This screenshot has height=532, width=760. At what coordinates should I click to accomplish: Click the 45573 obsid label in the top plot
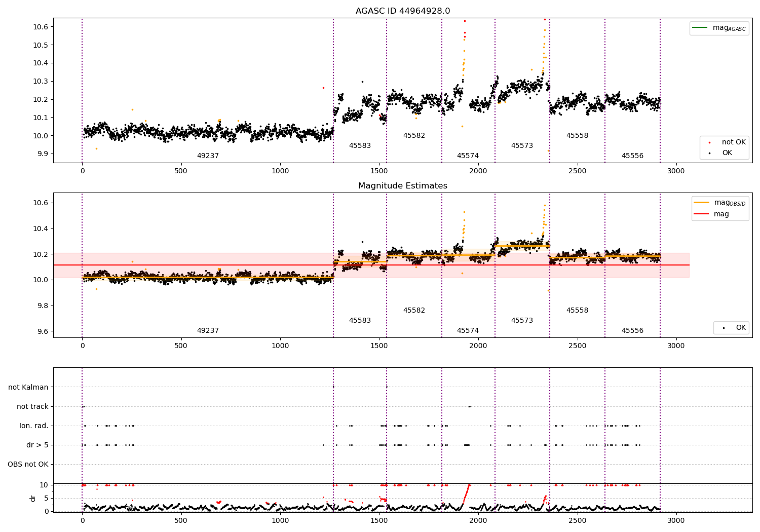point(522,146)
